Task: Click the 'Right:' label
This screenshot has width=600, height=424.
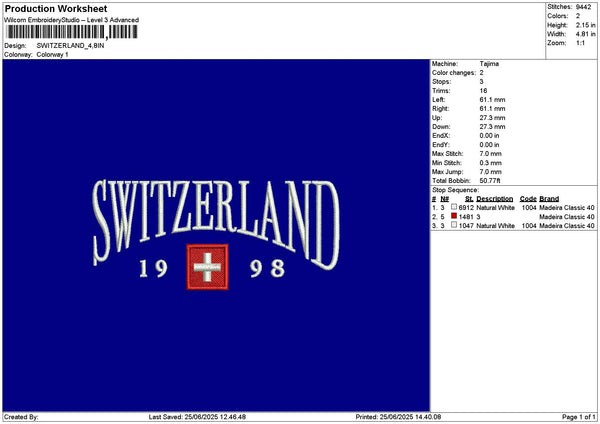Action: pyautogui.click(x=440, y=109)
